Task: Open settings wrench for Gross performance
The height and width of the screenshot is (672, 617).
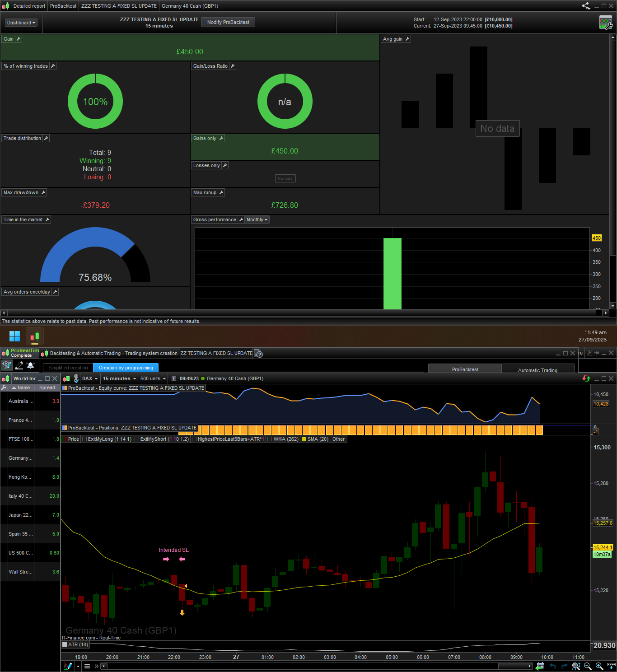Action: tap(241, 219)
